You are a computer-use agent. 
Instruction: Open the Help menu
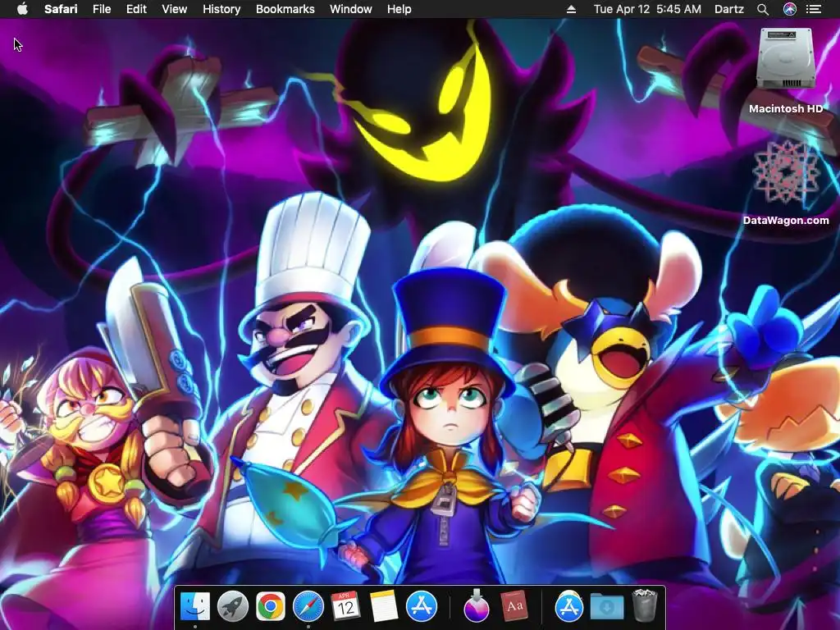(x=399, y=9)
